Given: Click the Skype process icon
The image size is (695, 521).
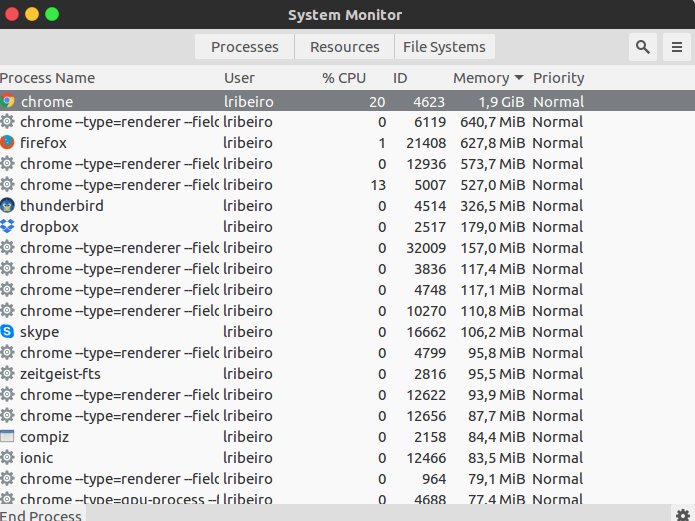Looking at the screenshot, I should coord(7,331).
